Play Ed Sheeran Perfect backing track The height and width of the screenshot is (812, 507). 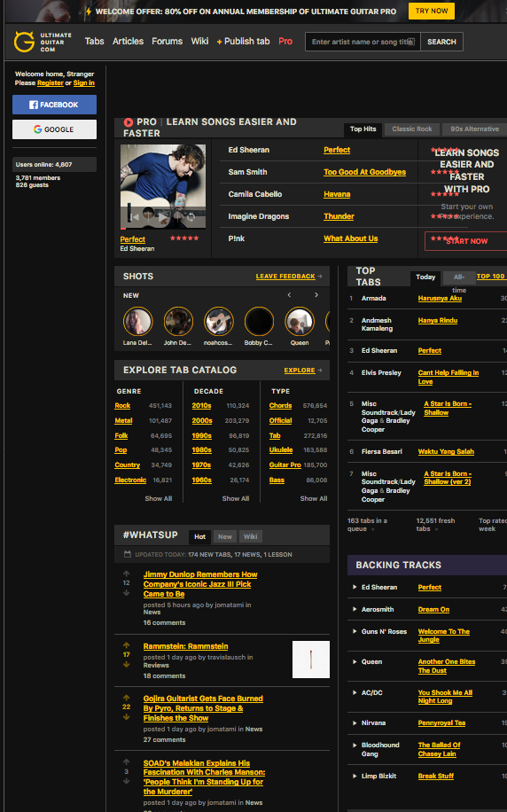pos(355,587)
